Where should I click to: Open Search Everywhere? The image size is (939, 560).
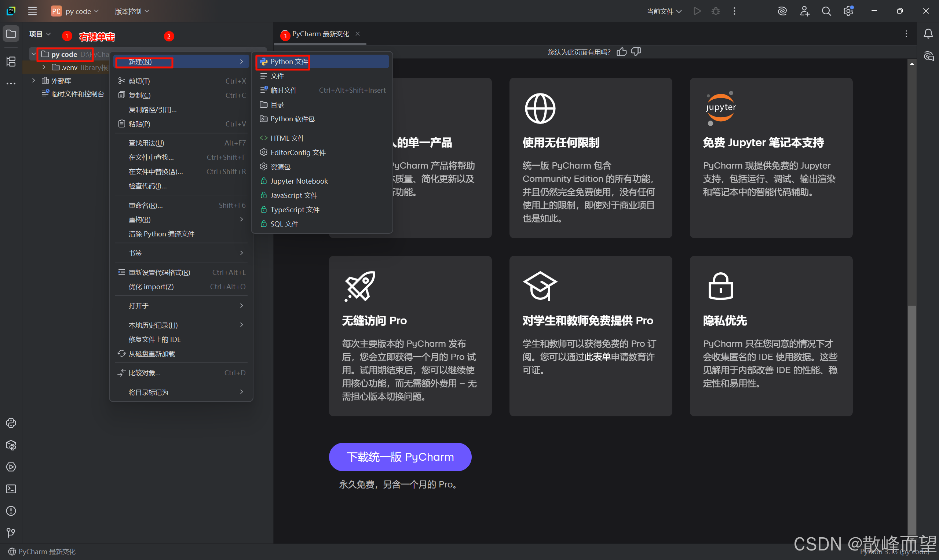[826, 11]
